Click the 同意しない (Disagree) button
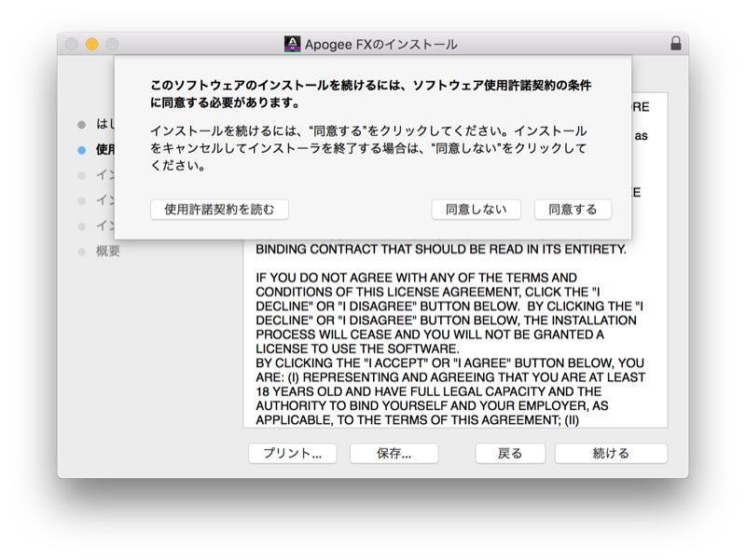The height and width of the screenshot is (560, 746). click(x=476, y=210)
